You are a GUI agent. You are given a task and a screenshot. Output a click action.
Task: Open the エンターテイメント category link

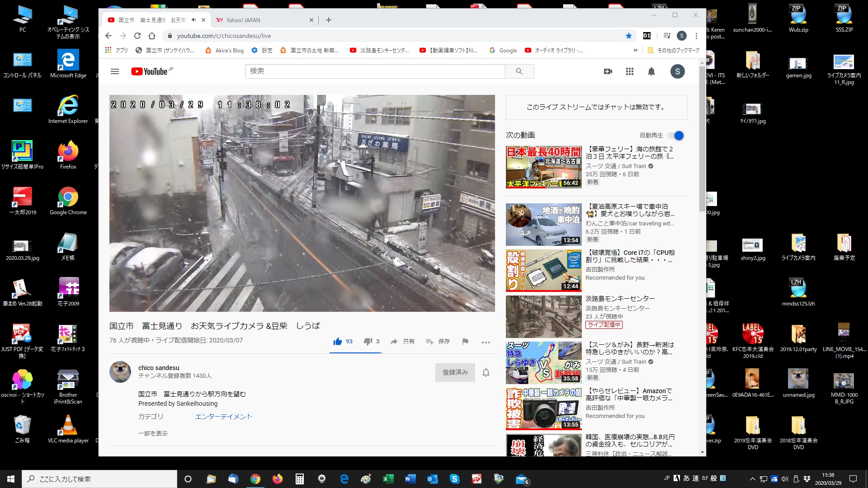223,417
